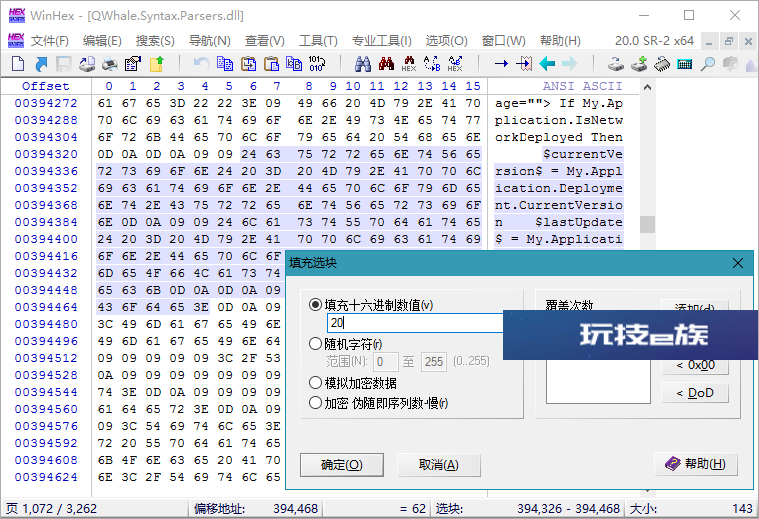Screen dimensions: 759x519
Task: Restore the inner document window via the MDI button
Action: click(x=729, y=42)
